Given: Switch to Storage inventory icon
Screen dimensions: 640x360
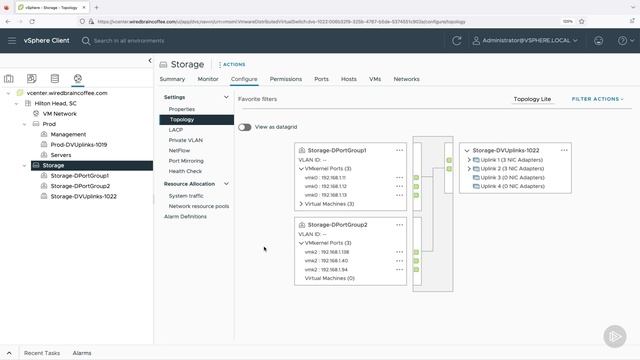Looking at the screenshot, I should [55, 78].
